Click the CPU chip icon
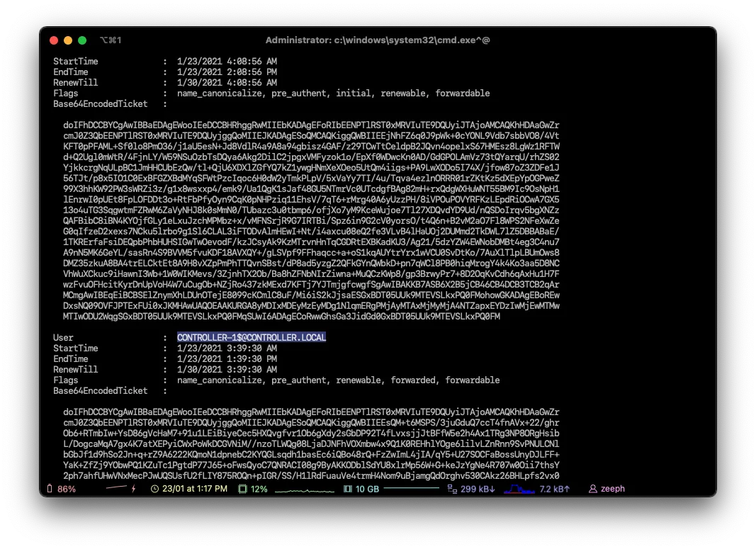756x549 pixels. [x=242, y=489]
